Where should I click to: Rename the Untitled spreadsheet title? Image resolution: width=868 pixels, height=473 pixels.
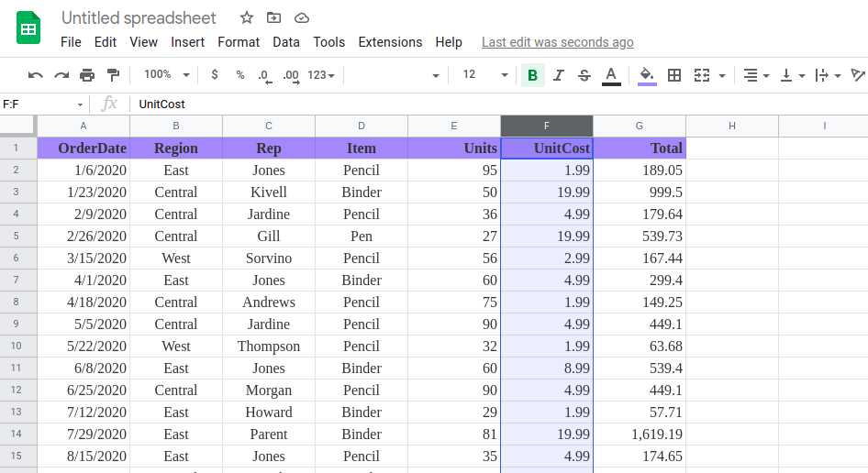pos(139,18)
